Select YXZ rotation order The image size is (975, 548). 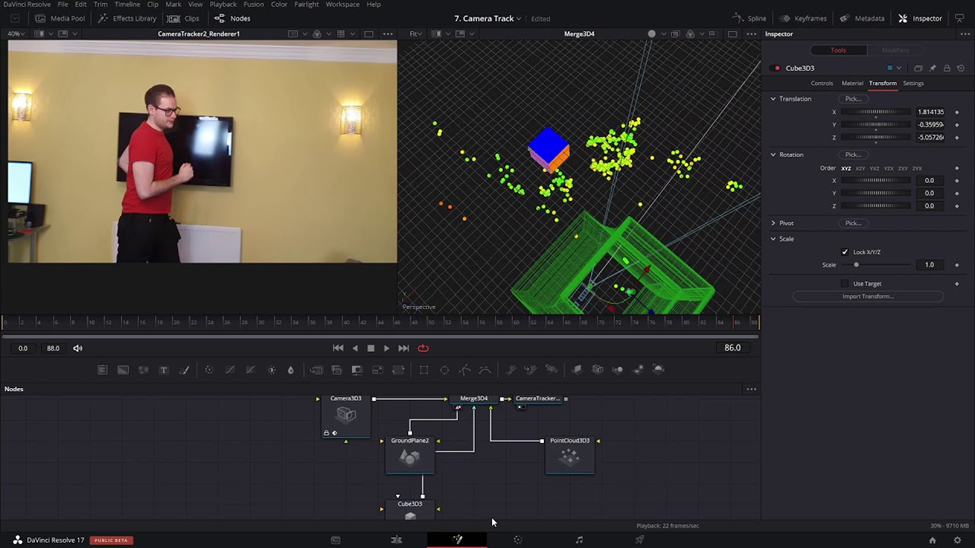[874, 169]
